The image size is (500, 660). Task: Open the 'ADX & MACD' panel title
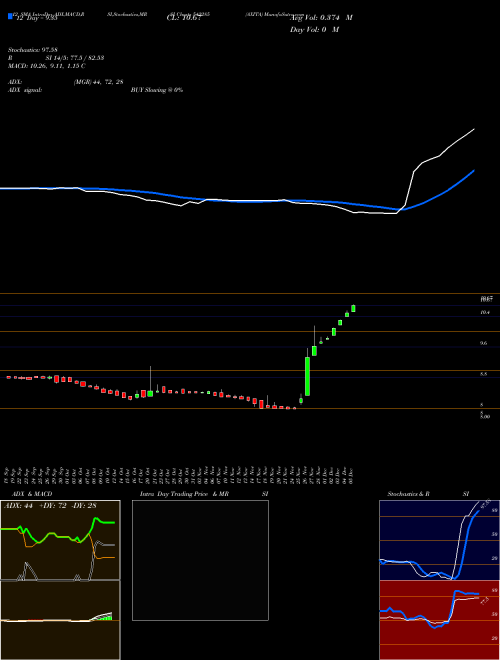coord(32,494)
